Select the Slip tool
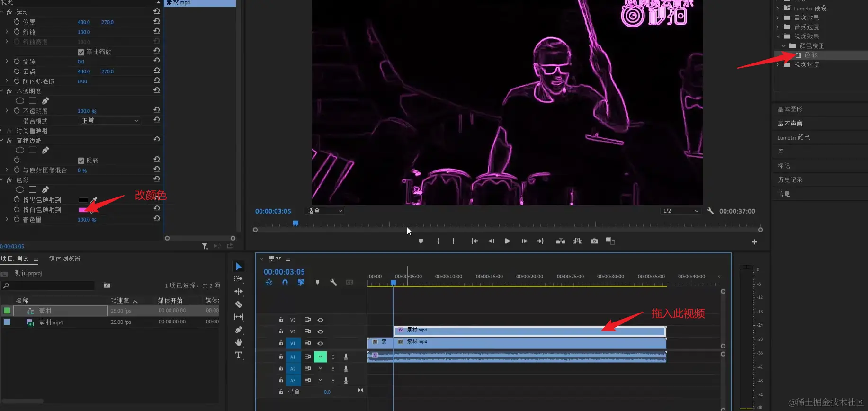Screen dimensions: 868x411 [x=239, y=317]
